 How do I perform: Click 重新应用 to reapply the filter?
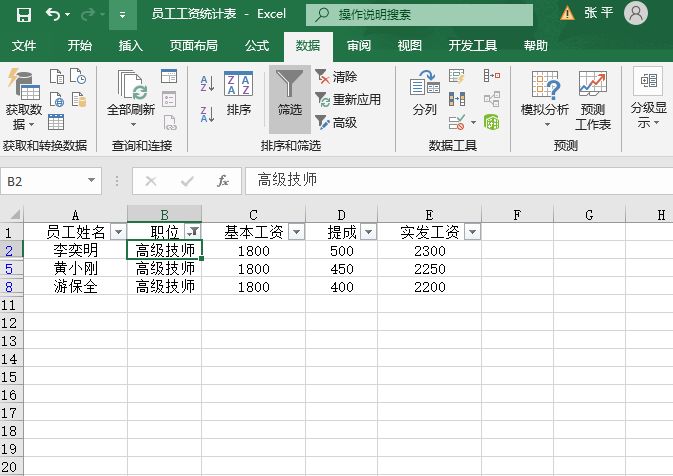[x=348, y=100]
